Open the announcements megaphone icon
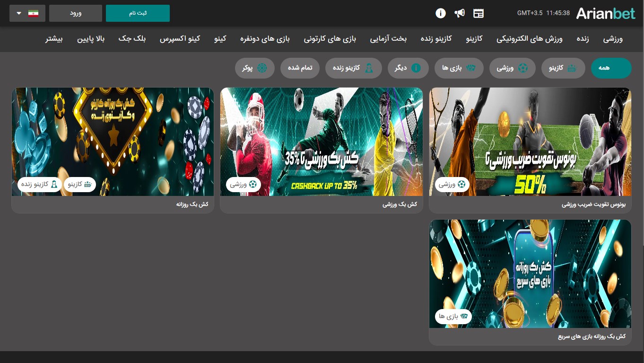This screenshot has height=363, width=644. (x=460, y=13)
